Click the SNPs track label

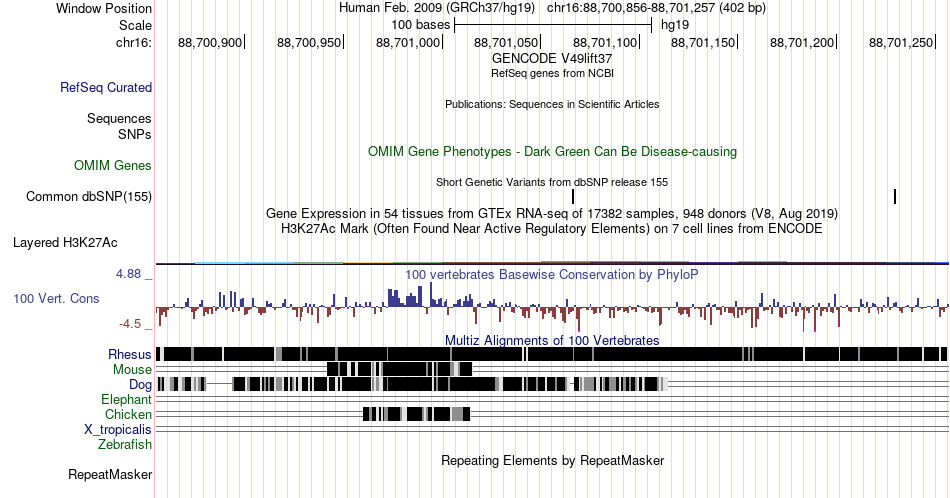point(135,134)
